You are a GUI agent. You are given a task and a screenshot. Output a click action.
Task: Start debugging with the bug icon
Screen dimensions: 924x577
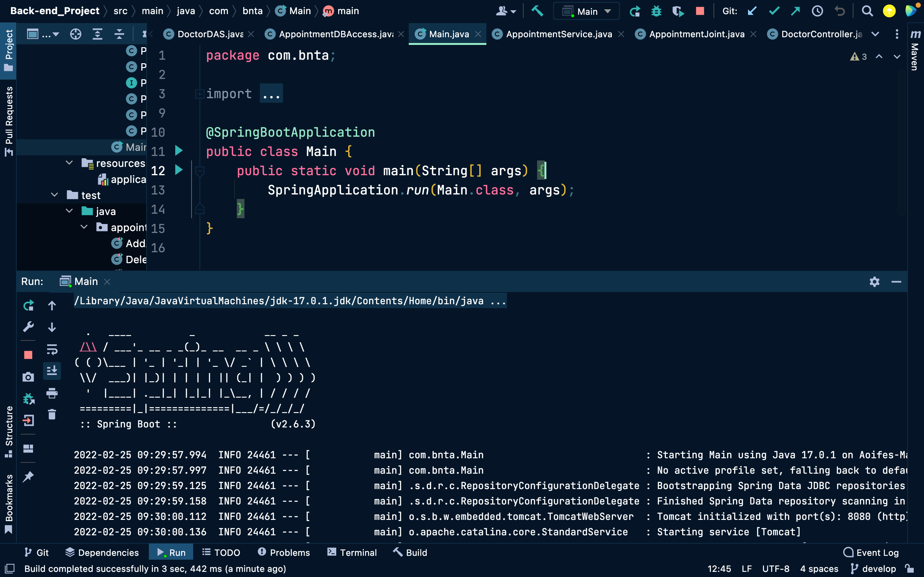coord(656,11)
